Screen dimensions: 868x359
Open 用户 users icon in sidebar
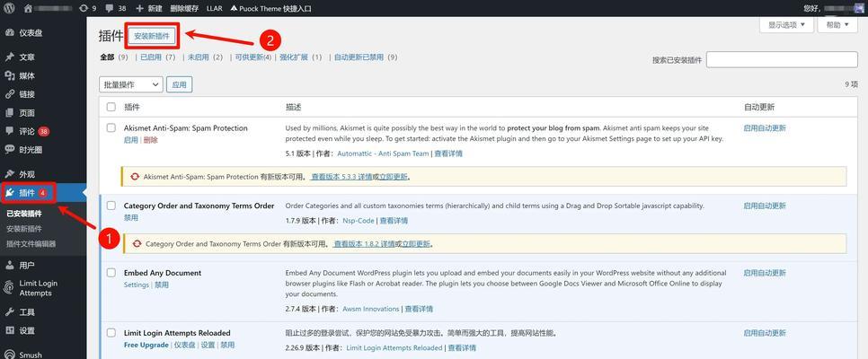click(x=9, y=265)
